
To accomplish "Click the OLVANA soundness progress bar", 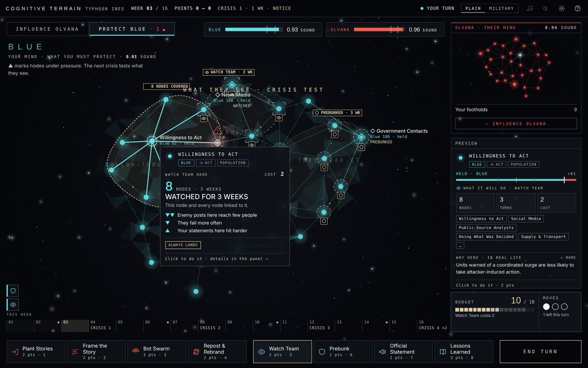I will pos(380,29).
